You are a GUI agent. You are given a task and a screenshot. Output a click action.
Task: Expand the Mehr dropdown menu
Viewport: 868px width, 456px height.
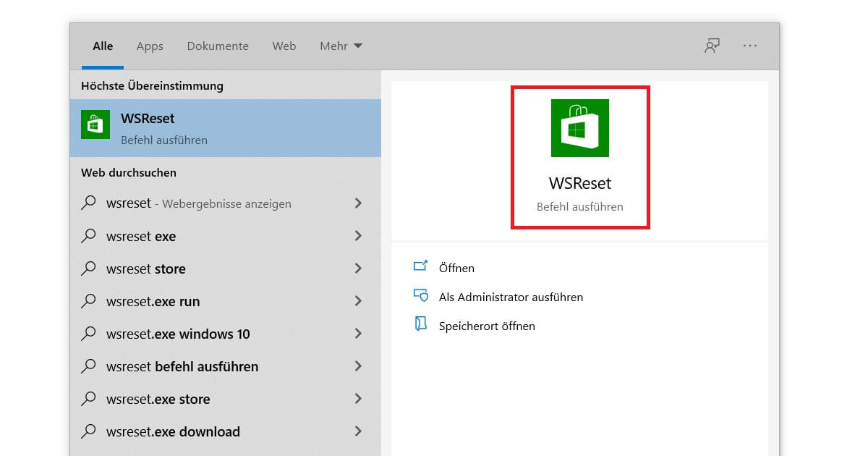tap(341, 46)
